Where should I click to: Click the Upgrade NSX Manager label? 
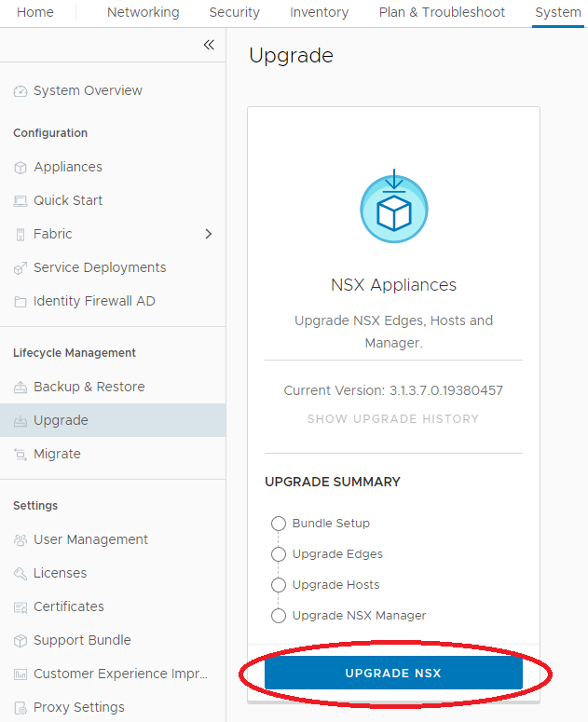[359, 616]
